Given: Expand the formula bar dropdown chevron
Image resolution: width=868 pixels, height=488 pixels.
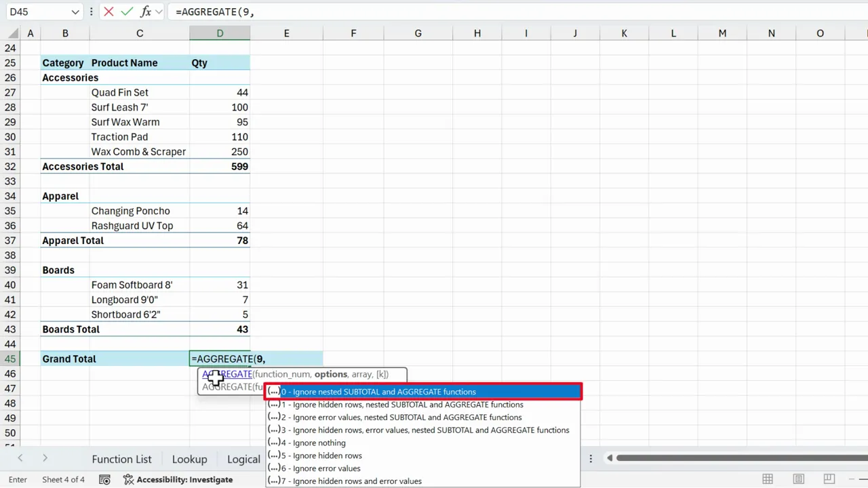Looking at the screenshot, I should 157,12.
